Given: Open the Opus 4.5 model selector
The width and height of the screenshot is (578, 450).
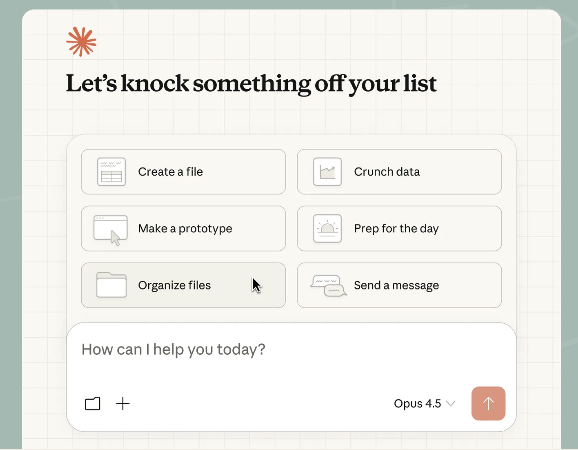Looking at the screenshot, I should point(424,404).
